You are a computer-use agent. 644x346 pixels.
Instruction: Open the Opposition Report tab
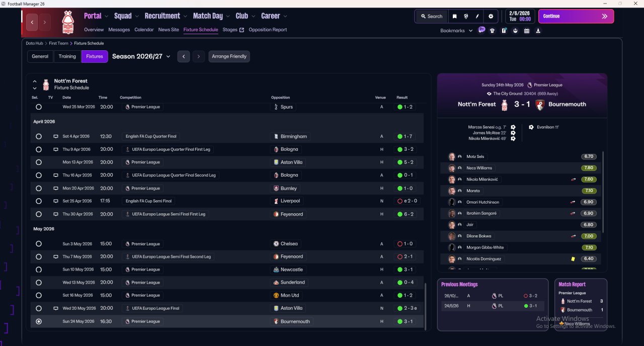coord(268,30)
